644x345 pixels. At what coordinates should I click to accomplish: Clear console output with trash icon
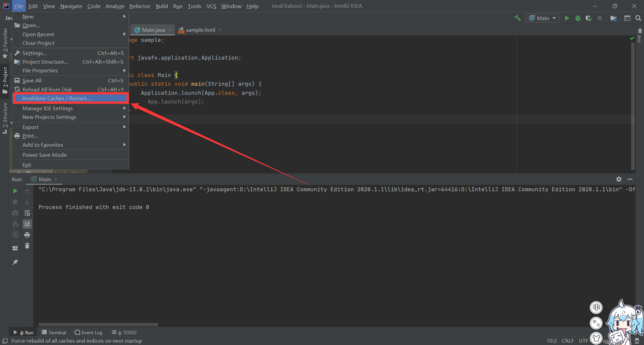[27, 246]
